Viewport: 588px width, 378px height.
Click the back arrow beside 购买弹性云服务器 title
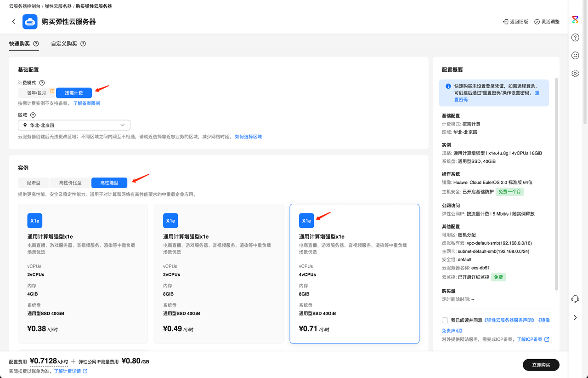tap(13, 21)
